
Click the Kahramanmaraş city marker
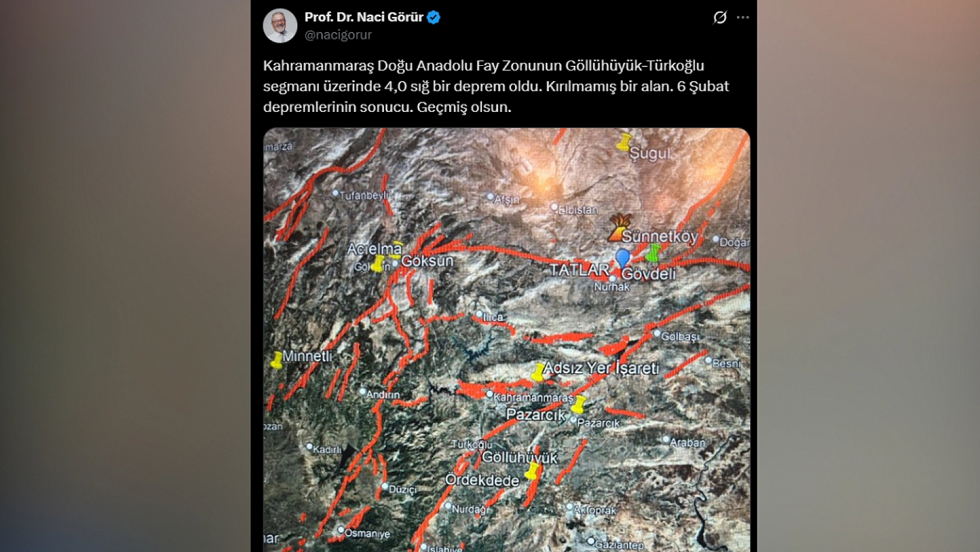(489, 395)
